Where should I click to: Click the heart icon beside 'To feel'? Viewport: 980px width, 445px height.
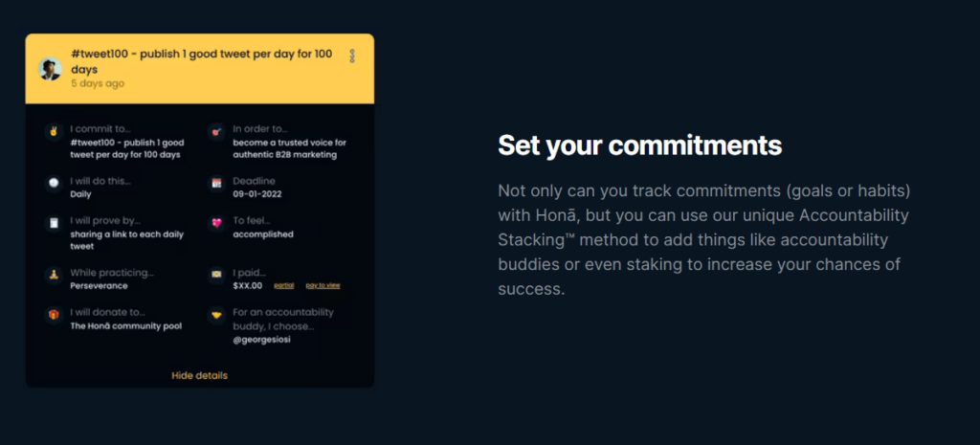(215, 222)
